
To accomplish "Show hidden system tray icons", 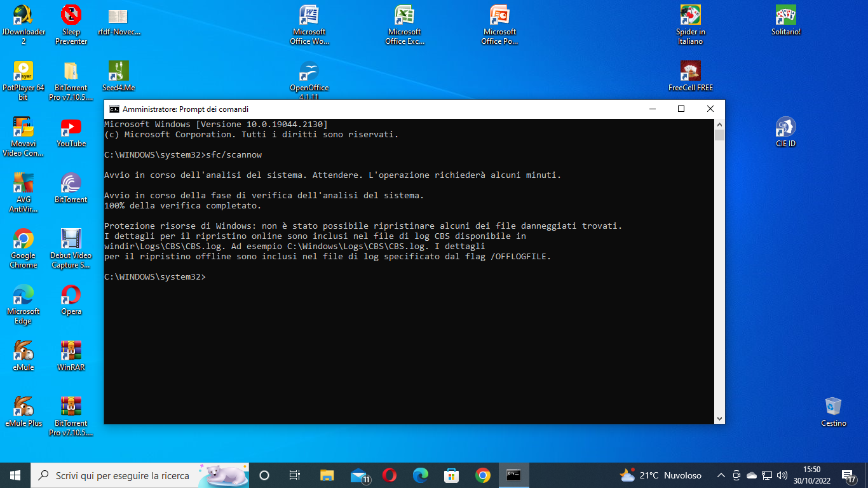I will [721, 475].
